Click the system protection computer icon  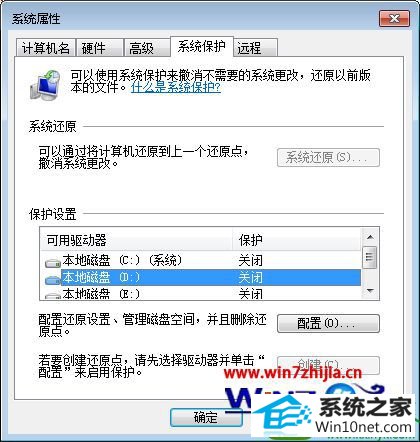pyautogui.click(x=45, y=85)
